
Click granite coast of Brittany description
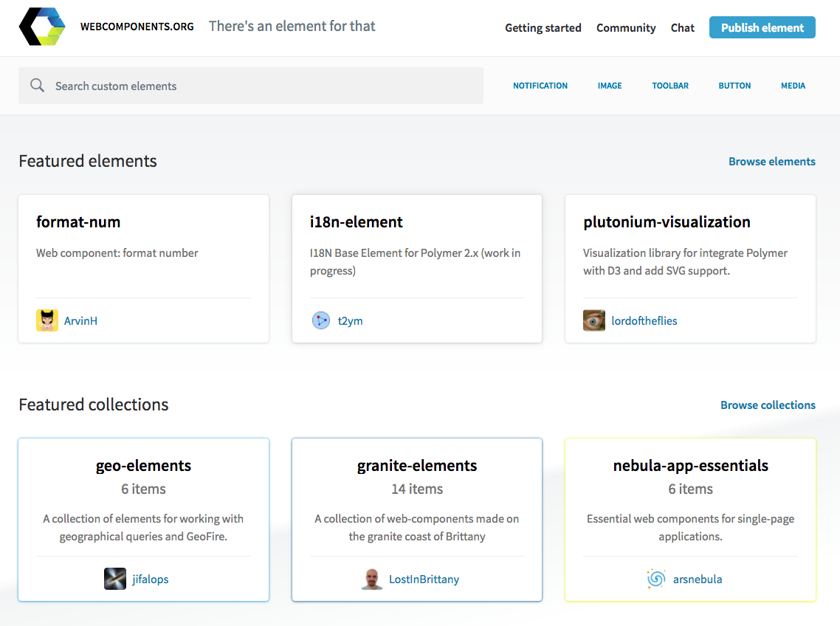pyautogui.click(x=417, y=527)
